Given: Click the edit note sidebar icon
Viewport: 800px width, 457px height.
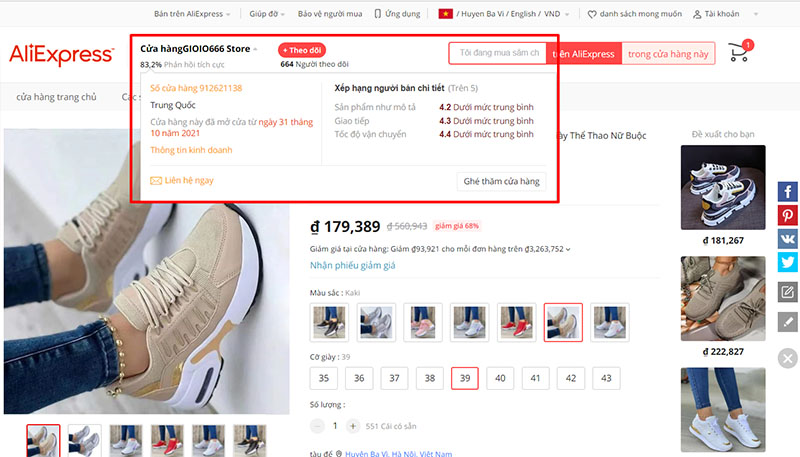Looking at the screenshot, I should click(787, 292).
